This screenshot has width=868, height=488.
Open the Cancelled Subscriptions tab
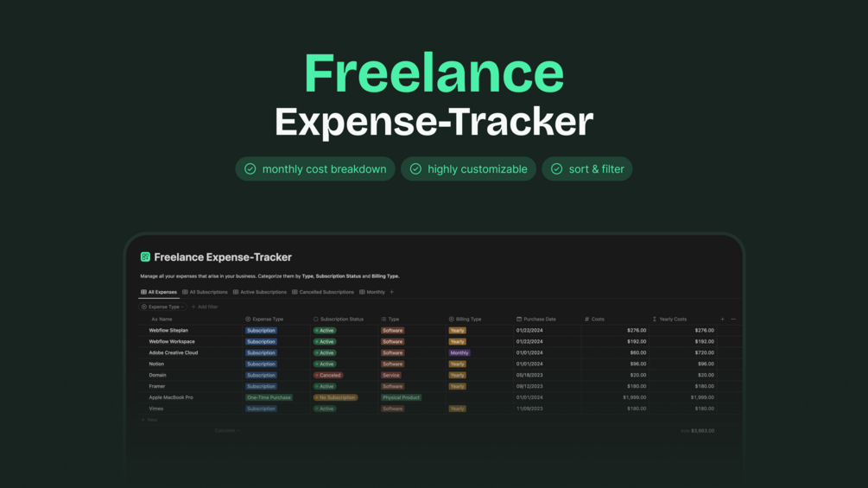point(323,292)
